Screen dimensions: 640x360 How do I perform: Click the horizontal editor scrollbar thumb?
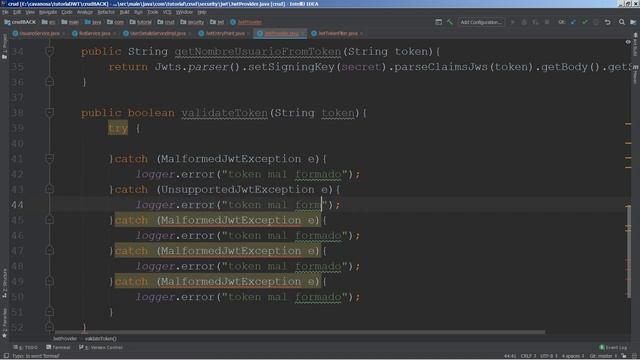(300, 332)
